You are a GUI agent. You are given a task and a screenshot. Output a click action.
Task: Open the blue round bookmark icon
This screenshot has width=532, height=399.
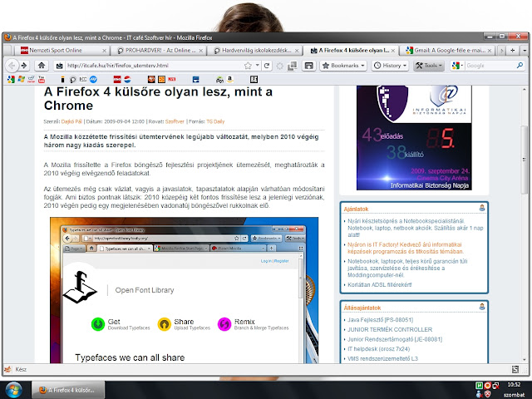(x=93, y=80)
